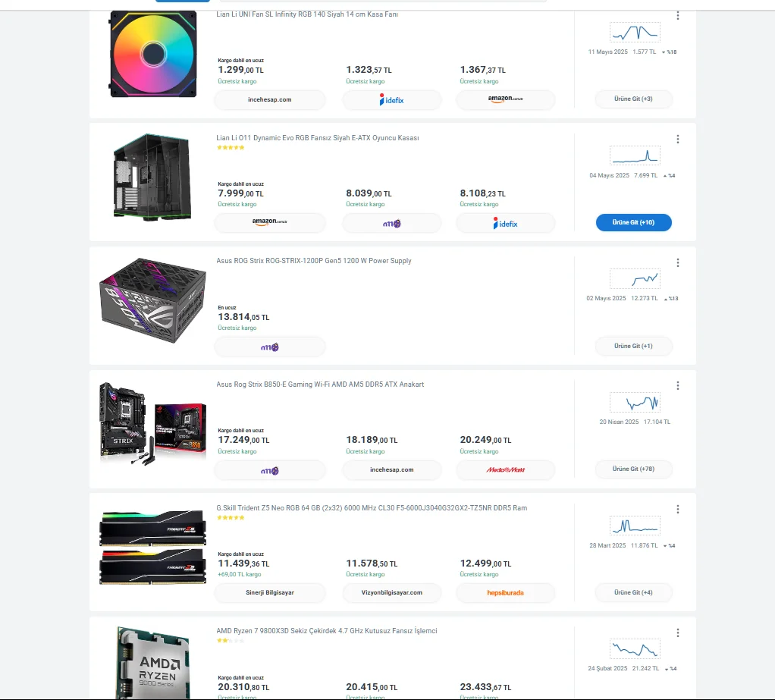775x700 pixels.
Task: Open amazon offer for Lian Li O11 case
Action: click(270, 223)
